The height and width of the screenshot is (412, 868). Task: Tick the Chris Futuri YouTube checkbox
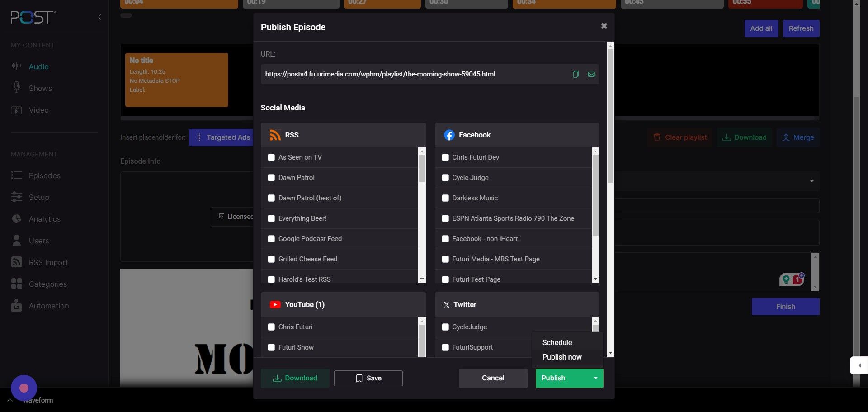coord(271,327)
